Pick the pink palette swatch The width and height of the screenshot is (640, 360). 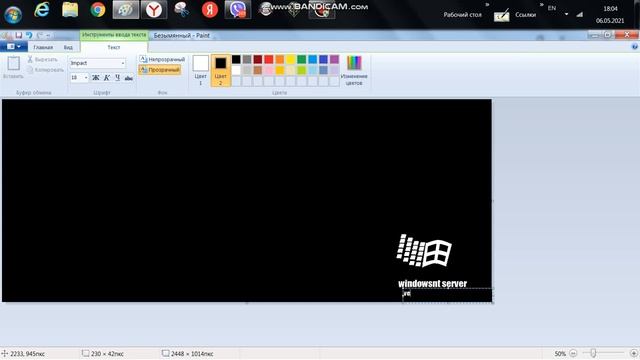[269, 70]
